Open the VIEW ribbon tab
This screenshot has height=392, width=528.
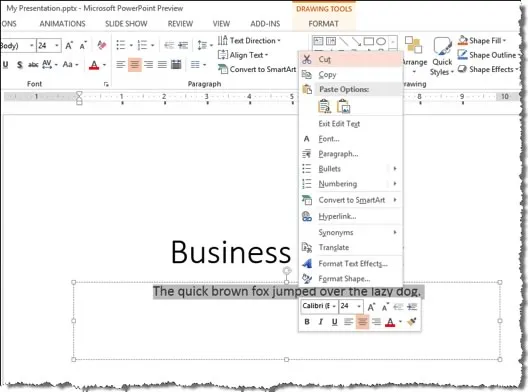point(221,24)
